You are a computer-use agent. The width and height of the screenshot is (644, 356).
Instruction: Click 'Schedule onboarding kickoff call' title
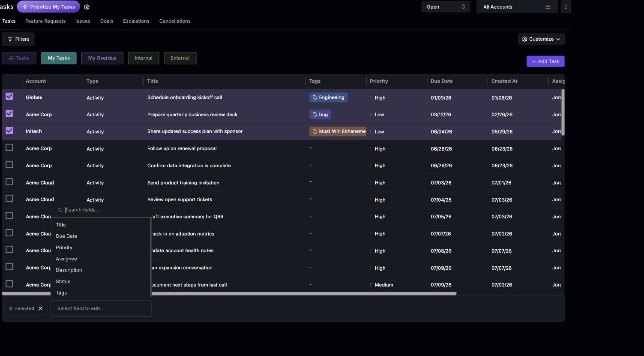185,97
